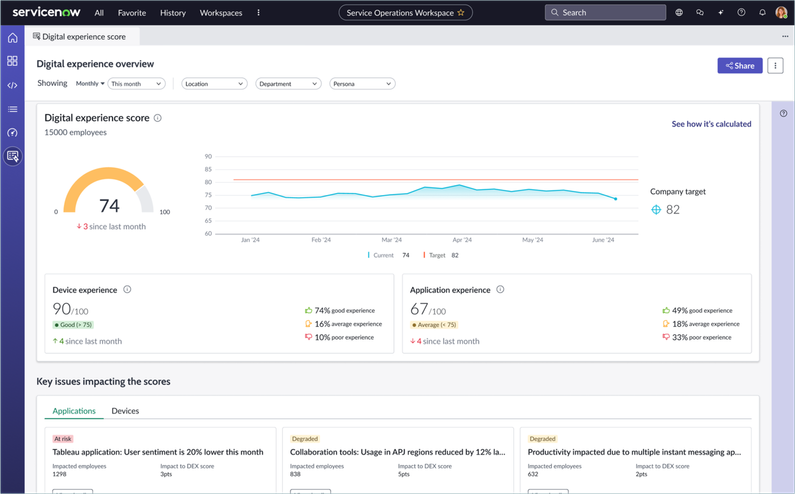Click the 90/100 device score
The width and height of the screenshot is (795, 494).
(x=70, y=308)
